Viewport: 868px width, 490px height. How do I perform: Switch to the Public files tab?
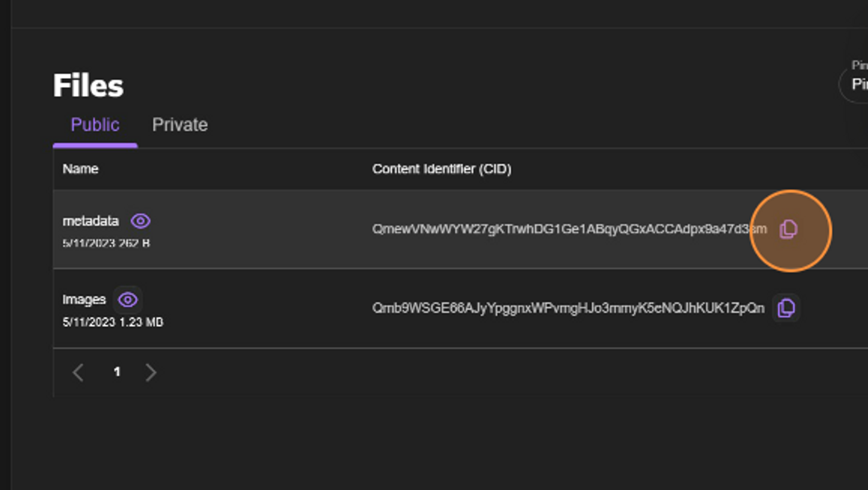pos(95,125)
